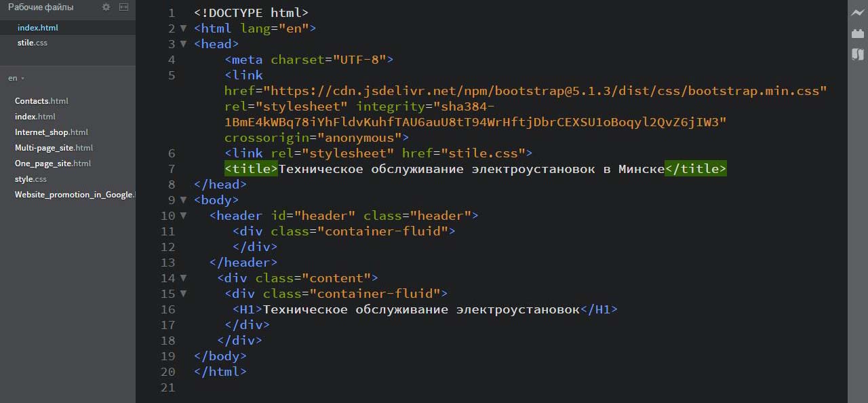Collapse the content div on line 14
The height and width of the screenshot is (403, 868).
click(x=183, y=278)
